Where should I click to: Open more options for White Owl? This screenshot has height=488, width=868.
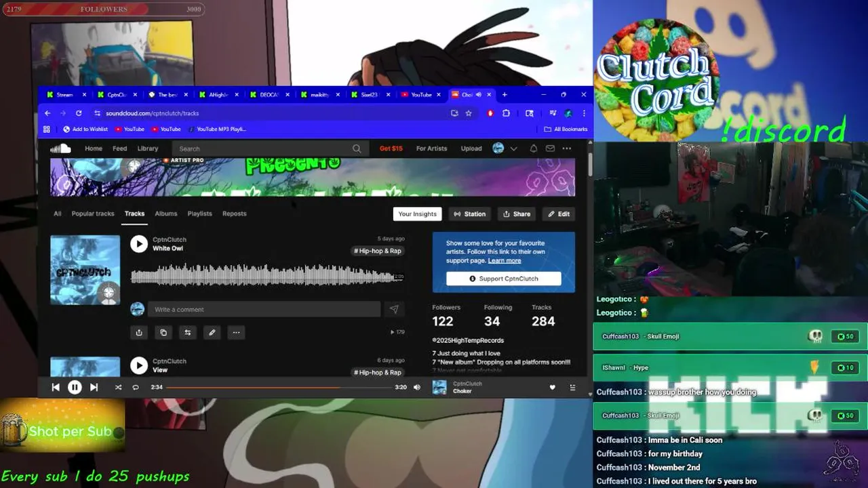pos(236,332)
